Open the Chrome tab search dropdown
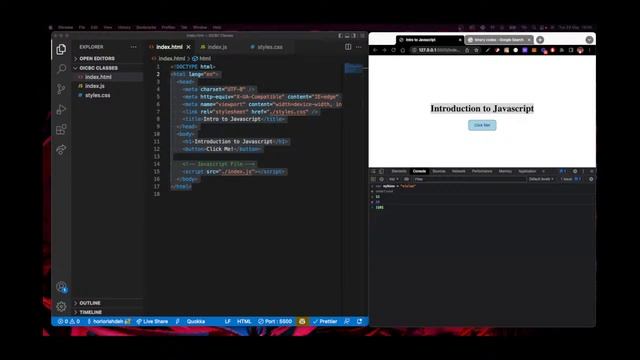 pyautogui.click(x=589, y=40)
